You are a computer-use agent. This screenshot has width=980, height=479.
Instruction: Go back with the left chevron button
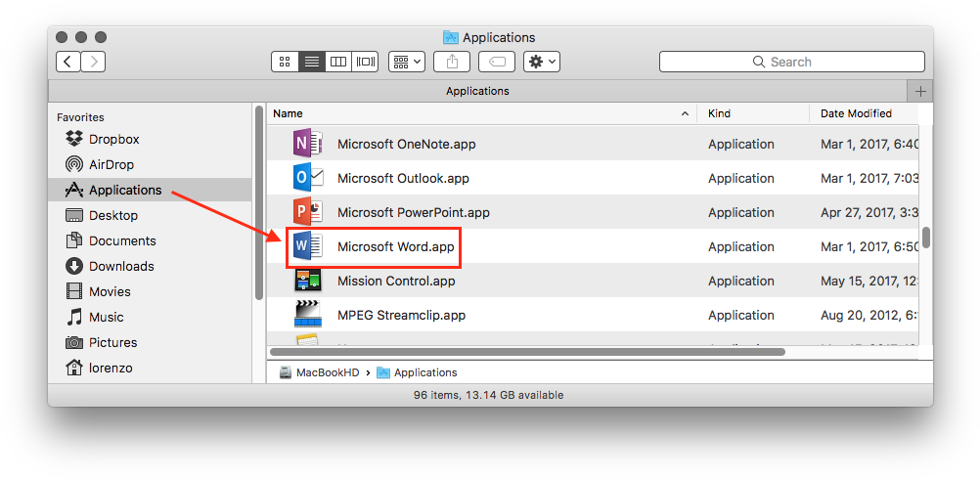click(68, 62)
